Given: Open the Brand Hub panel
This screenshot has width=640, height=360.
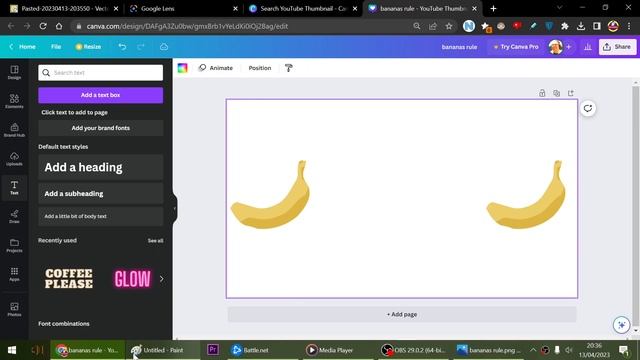Looking at the screenshot, I should pyautogui.click(x=14, y=130).
